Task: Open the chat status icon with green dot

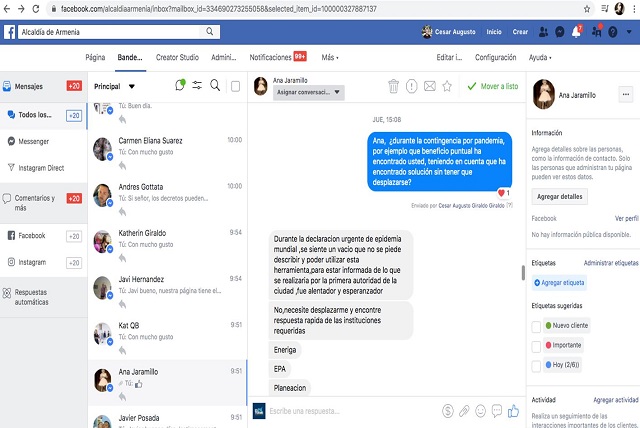Action: (x=180, y=85)
